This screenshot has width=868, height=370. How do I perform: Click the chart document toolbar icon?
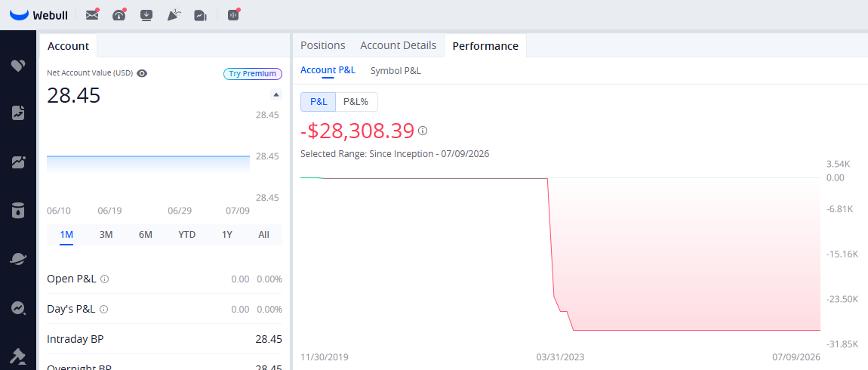pyautogui.click(x=200, y=16)
